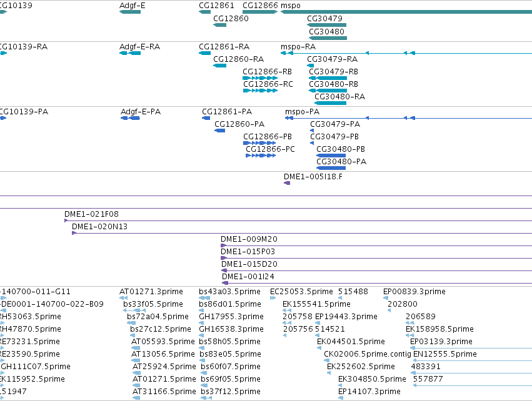Viewport: 532px width, 401px height.
Task: Select the CG30479-PB protein
Action: coord(312,144)
